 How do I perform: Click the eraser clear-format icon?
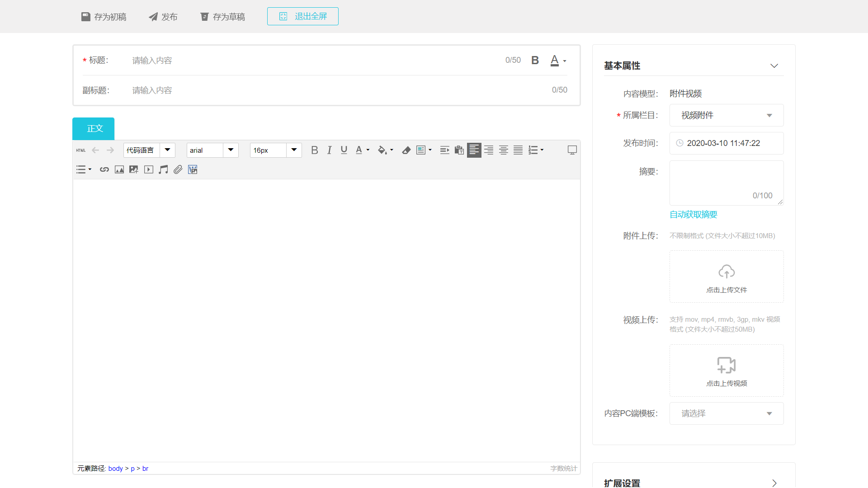click(406, 150)
